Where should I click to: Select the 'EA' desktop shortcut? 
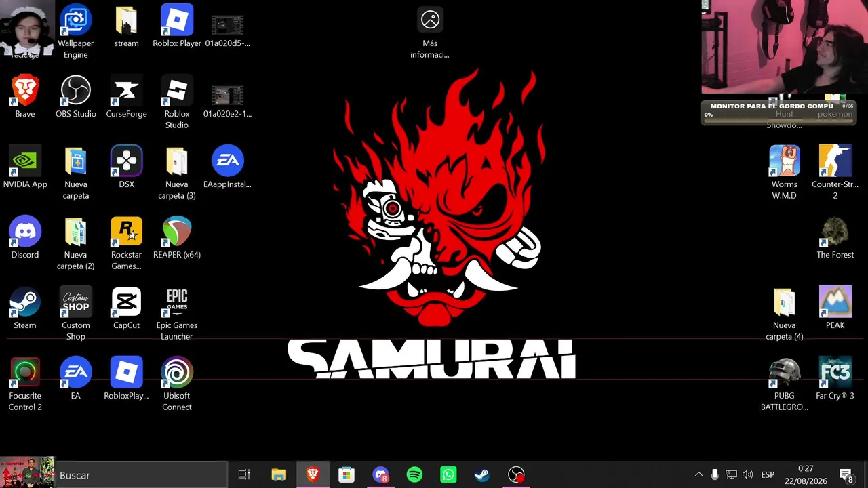75,379
